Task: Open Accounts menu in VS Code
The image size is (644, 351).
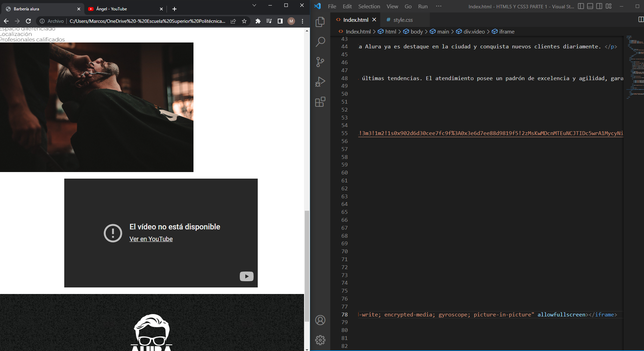Action: 320,320
